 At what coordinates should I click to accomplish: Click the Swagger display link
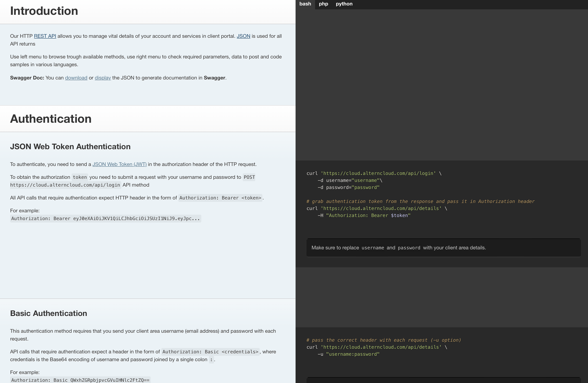coord(103,78)
